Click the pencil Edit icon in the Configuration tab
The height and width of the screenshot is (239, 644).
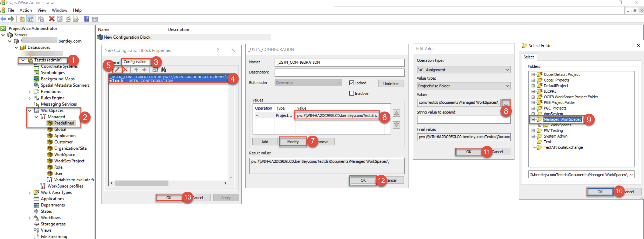(117, 69)
